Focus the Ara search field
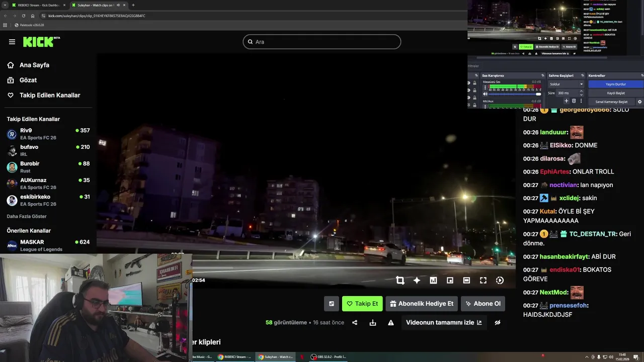This screenshot has height=362, width=644. [322, 42]
